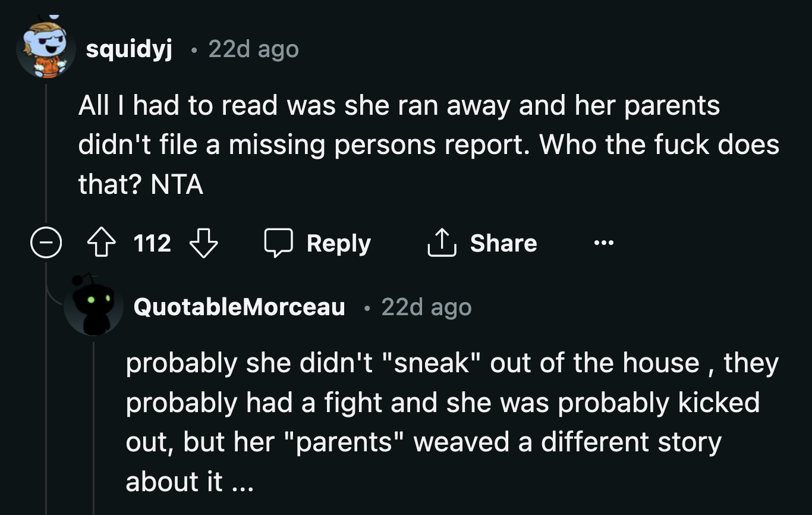Open squidyj's Snoo avatar
The height and width of the screenshot is (515, 812).
click(x=45, y=42)
